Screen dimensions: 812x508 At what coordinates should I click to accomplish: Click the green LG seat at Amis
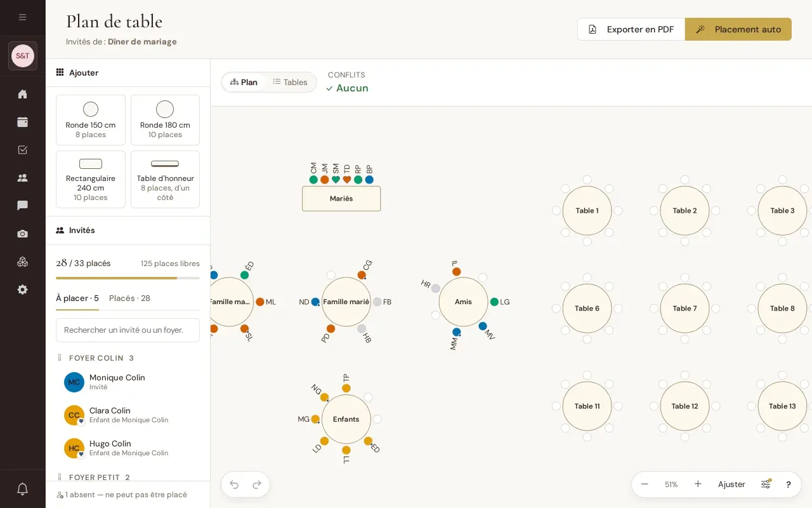[x=494, y=302]
